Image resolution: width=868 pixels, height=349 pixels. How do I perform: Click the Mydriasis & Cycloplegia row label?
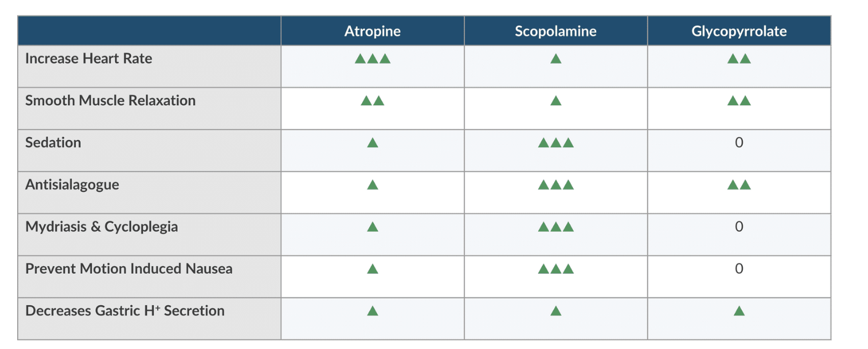click(x=101, y=227)
